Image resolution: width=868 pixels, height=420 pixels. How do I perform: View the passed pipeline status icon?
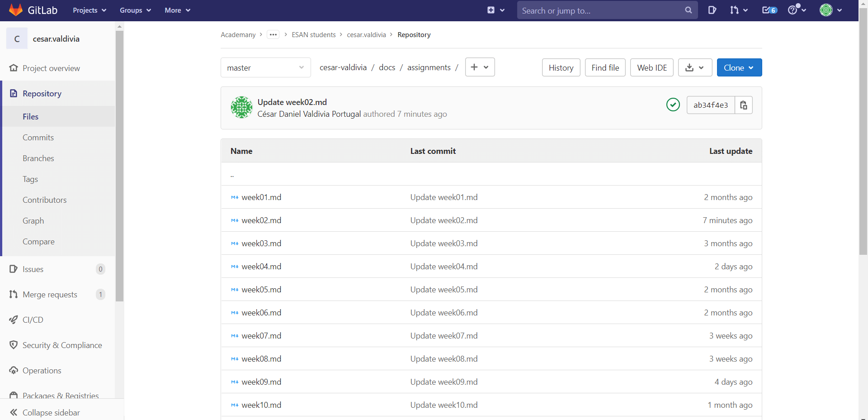[673, 105]
